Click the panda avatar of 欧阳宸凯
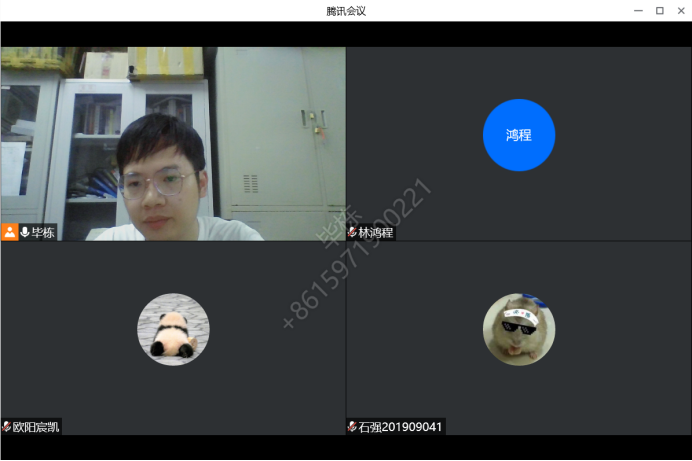 click(173, 329)
